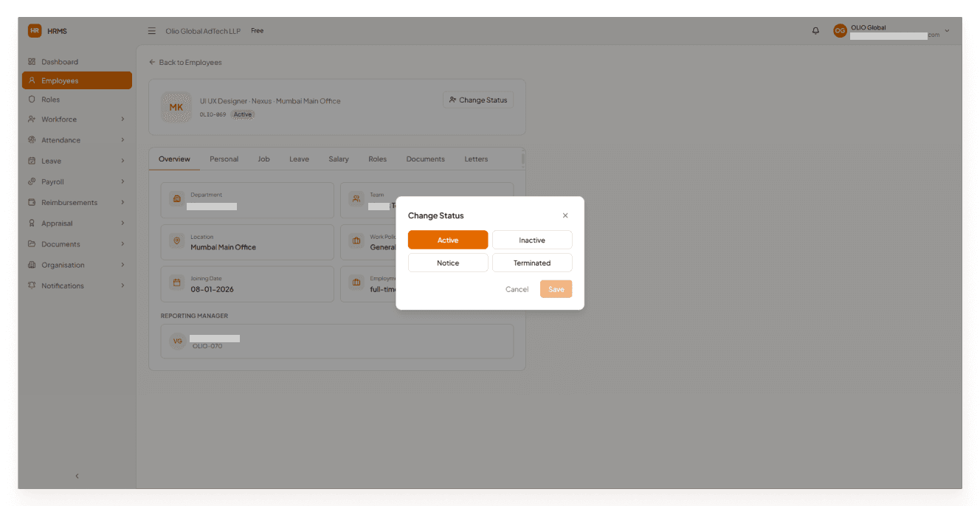Switch to the Job tab
The width and height of the screenshot is (980, 506).
click(263, 159)
